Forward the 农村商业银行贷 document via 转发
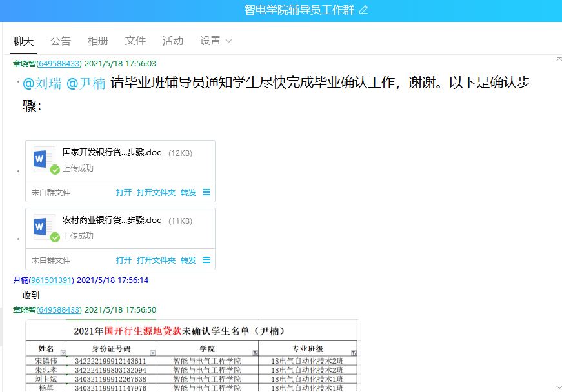This screenshot has height=392, width=562. [x=188, y=260]
